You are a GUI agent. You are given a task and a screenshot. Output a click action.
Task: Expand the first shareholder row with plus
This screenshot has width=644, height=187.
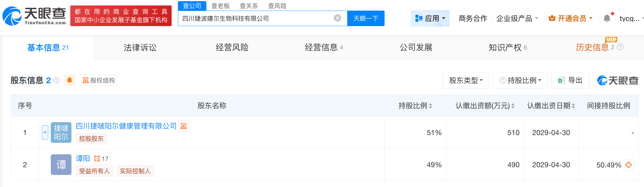45,133
